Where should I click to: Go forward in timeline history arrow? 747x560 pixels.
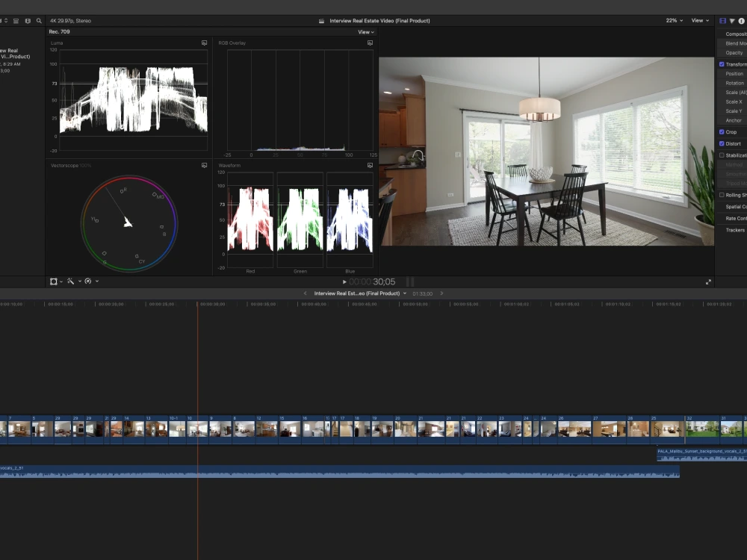[441, 293]
